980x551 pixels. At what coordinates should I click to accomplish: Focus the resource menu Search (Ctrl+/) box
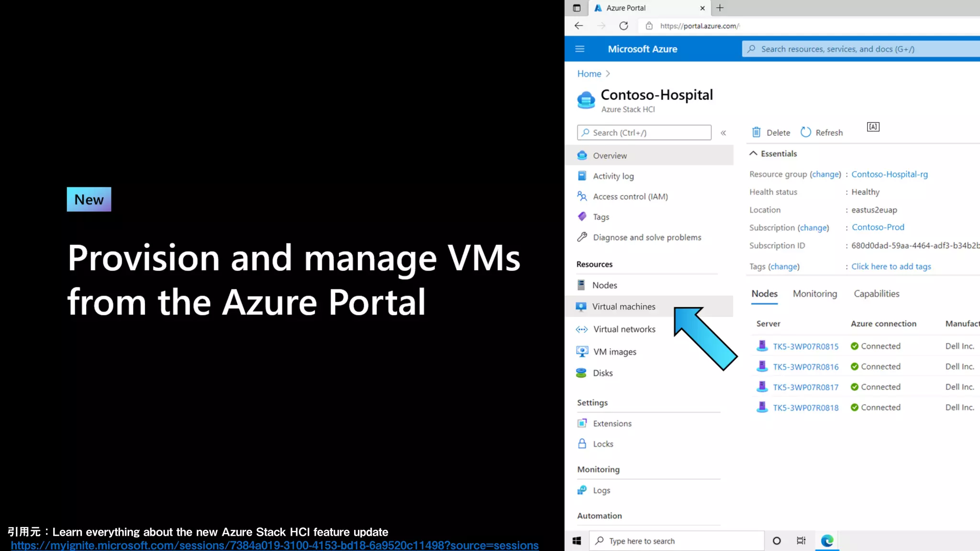[x=644, y=132]
